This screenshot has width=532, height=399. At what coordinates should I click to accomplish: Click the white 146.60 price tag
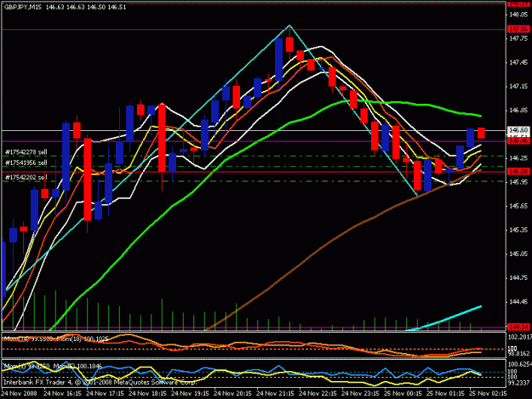click(518, 130)
